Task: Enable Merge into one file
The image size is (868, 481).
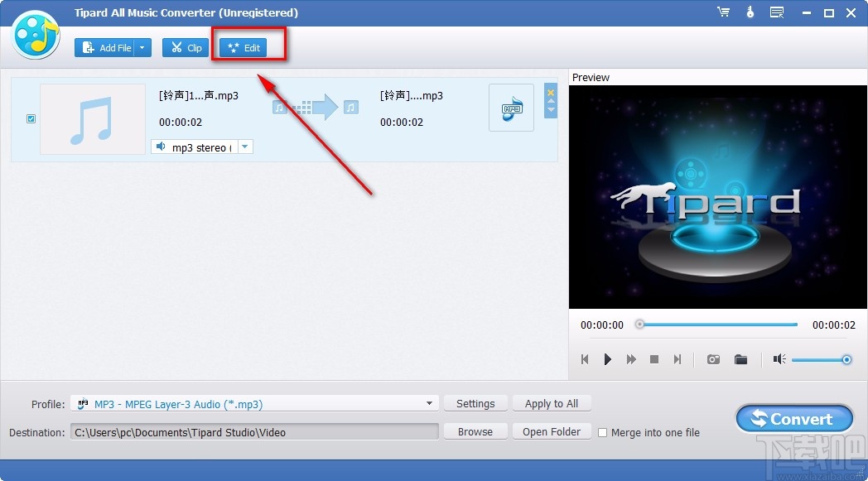Action: (603, 432)
